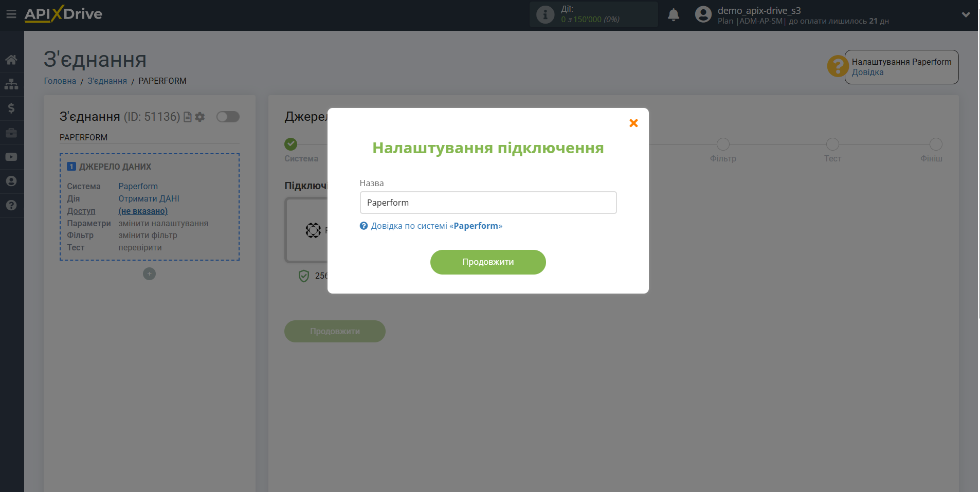The height and width of the screenshot is (492, 980).
Task: Expand the account dropdown chevron
Action: pyautogui.click(x=966, y=14)
